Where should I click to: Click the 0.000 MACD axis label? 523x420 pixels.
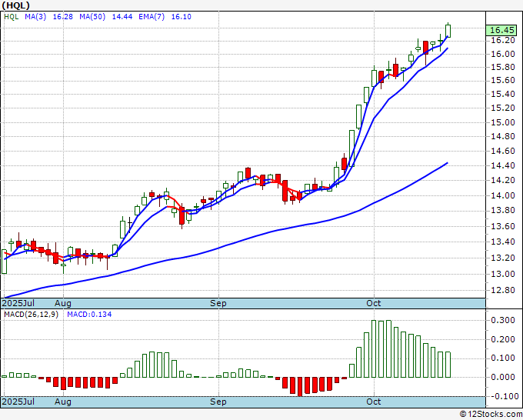point(503,377)
